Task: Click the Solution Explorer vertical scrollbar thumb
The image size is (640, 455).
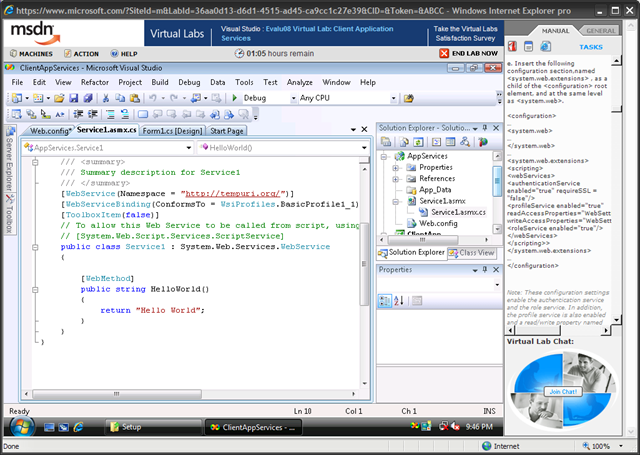Action: (497, 181)
